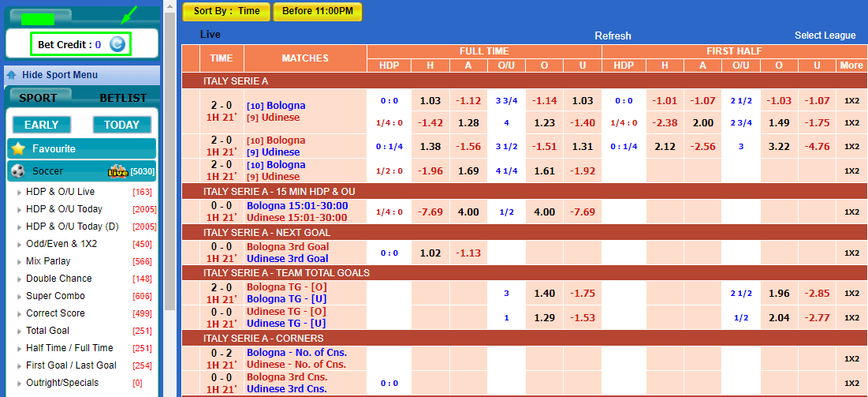Screen dimensions: 868x397
Task: Click the Hide Sport Menu arrow icon
Action: (11, 75)
